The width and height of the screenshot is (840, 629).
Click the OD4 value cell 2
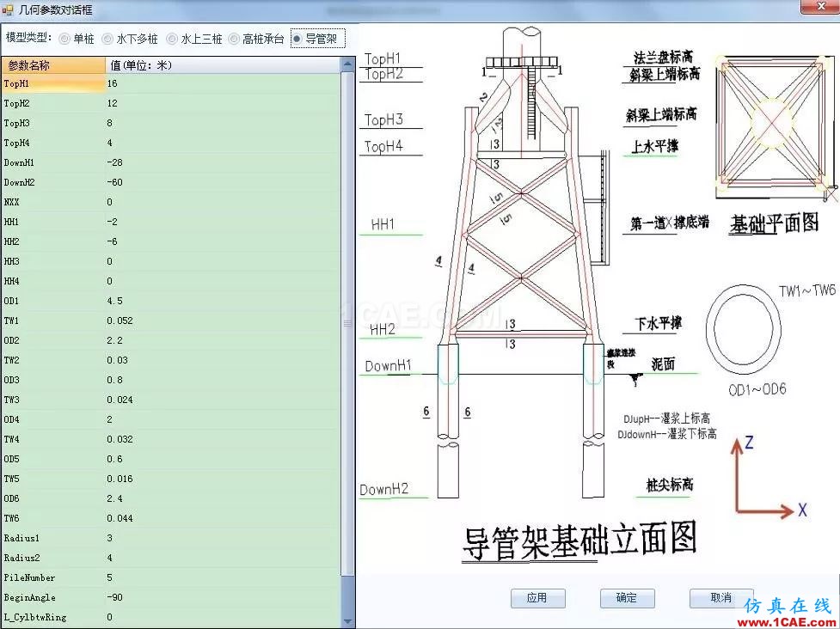(x=223, y=419)
